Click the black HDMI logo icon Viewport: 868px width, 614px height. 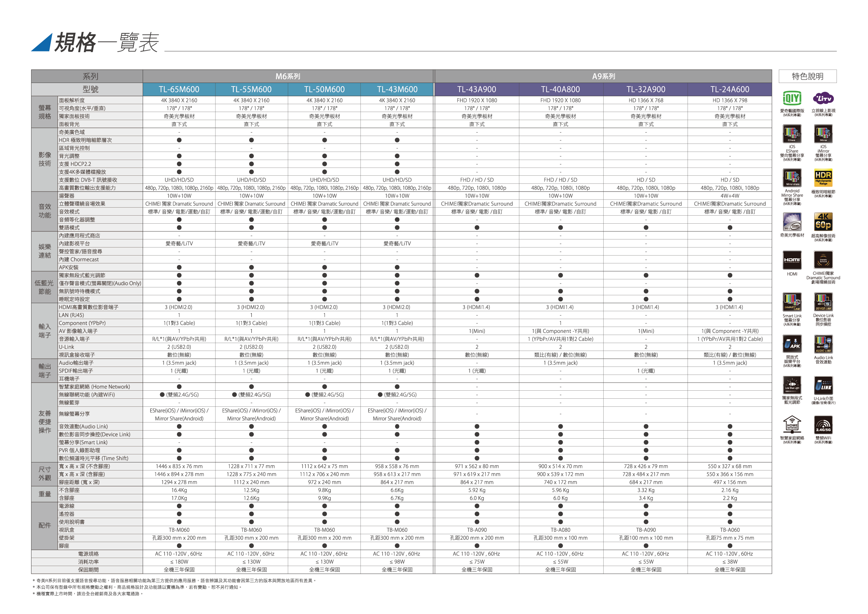tap(792, 260)
